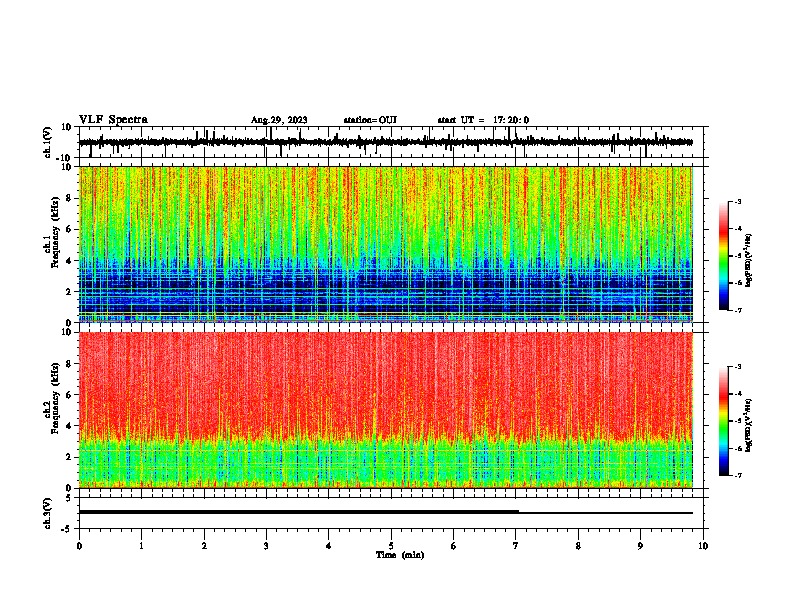The height and width of the screenshot is (612, 792).
Task: Click the "VLF Spectra" plot title
Action: [113, 119]
